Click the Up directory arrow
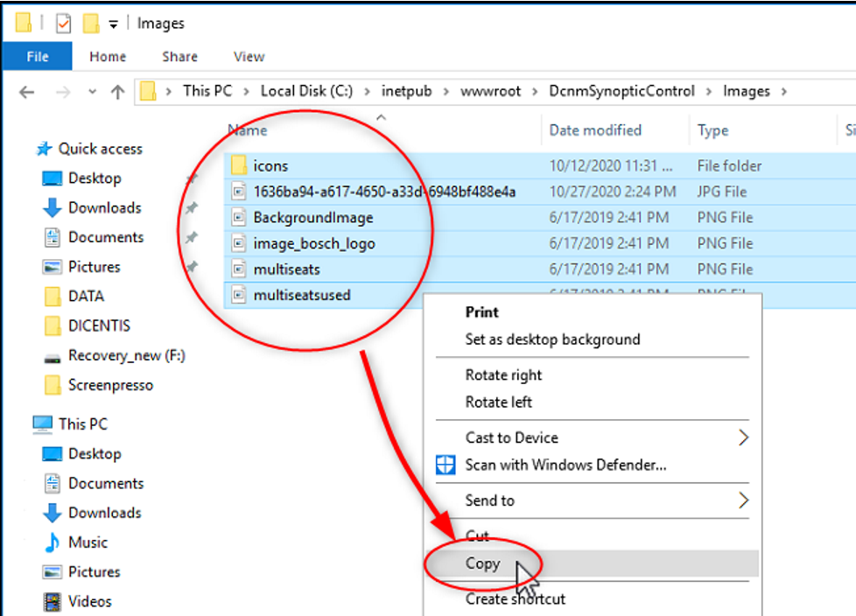 pos(117,92)
